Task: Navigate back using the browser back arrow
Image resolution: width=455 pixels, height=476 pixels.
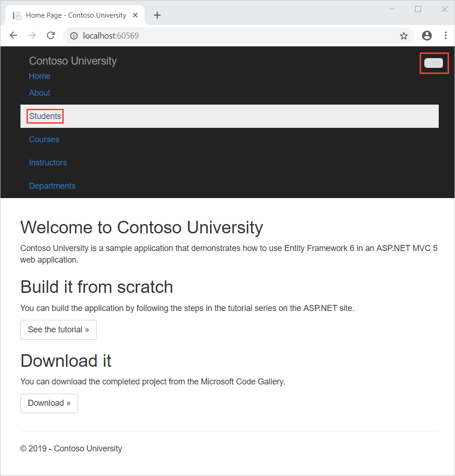Action: tap(13, 35)
